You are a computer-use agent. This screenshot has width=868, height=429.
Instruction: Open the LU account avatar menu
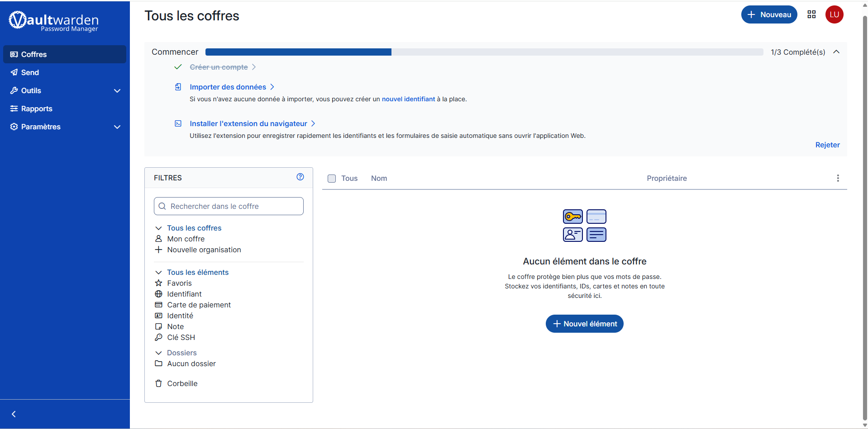tap(835, 14)
